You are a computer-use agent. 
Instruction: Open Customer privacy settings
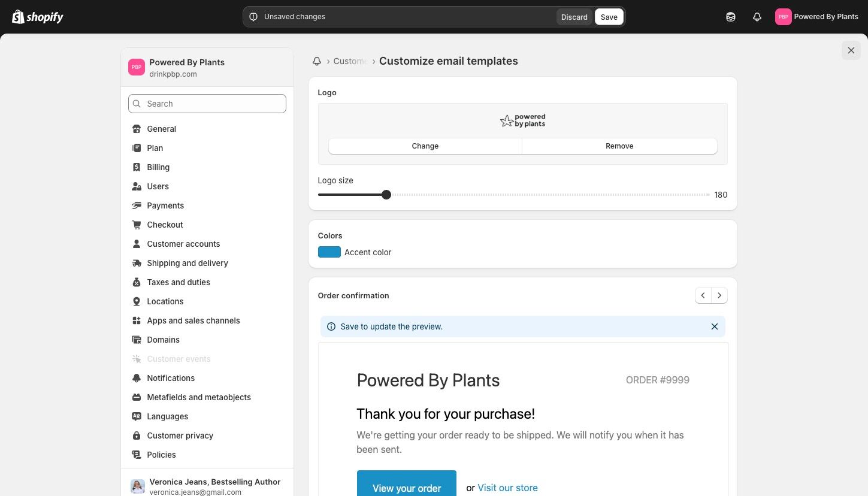coord(180,435)
